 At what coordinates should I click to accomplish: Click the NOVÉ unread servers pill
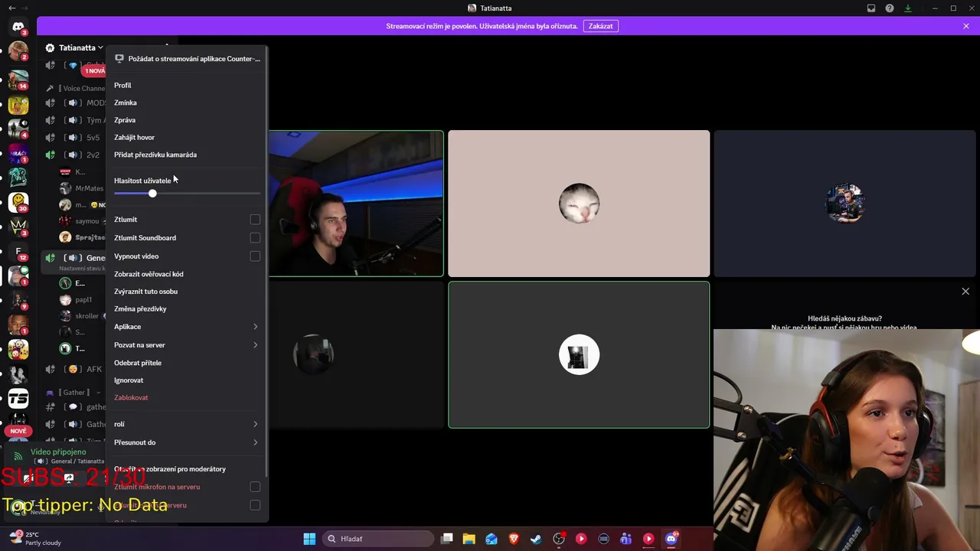point(18,431)
